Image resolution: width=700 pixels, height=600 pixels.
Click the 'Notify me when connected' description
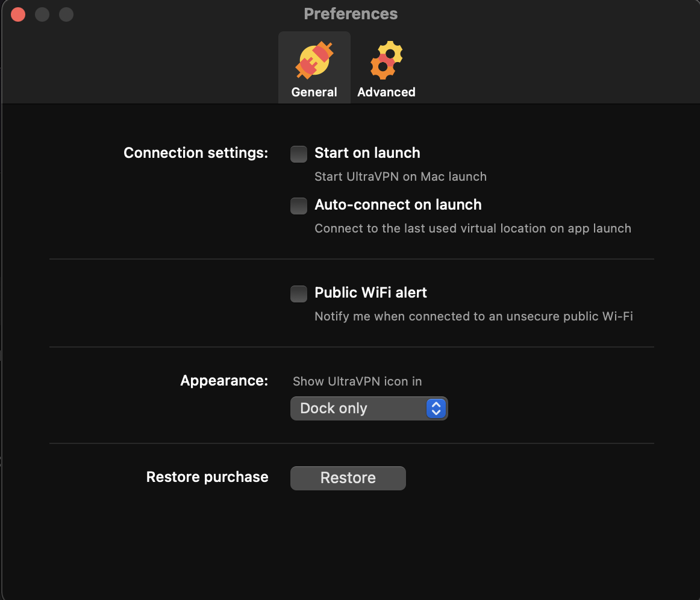click(x=473, y=316)
